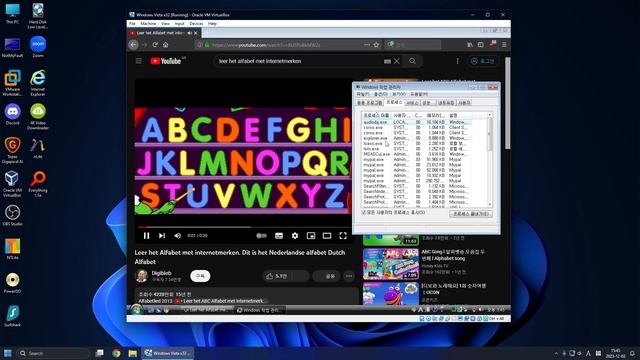The width and height of the screenshot is (640, 360).
Task: Open VirtualBox Input menu
Action: [180, 24]
